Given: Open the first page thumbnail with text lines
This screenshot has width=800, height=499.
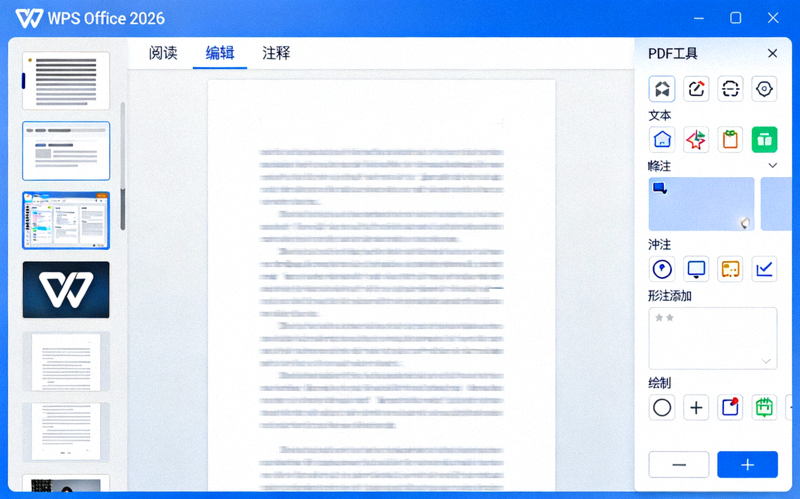Looking at the screenshot, I should click(66, 81).
